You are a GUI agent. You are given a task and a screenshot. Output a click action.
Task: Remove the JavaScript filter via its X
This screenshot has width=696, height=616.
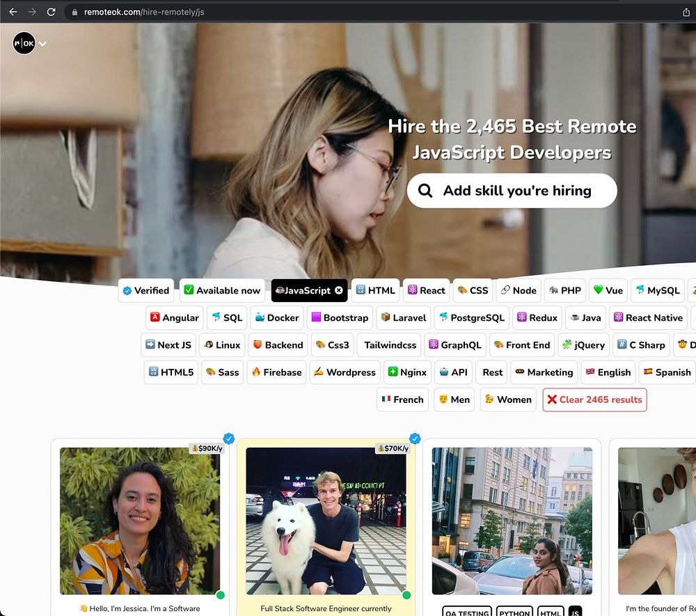339,290
